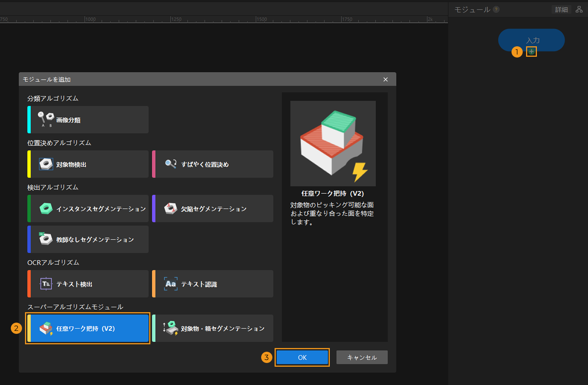
Task: Click the すばやく位置決め magnifier icon
Action: click(171, 164)
